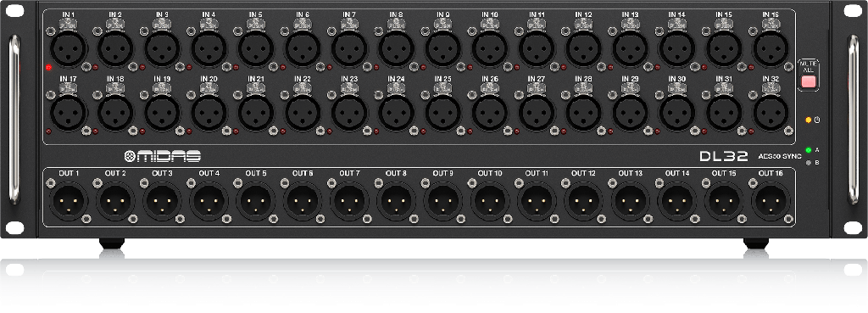Select the OUT 3 XLR output connector
868x313 pixels.
coord(162,200)
